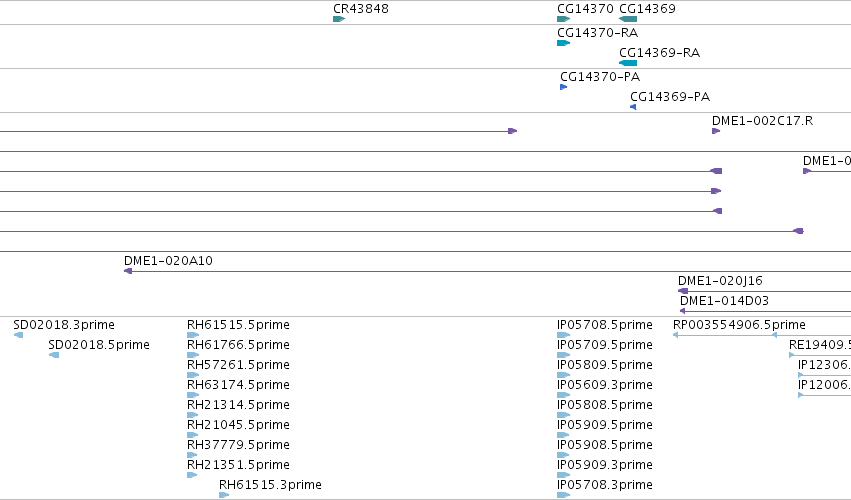Click the RH61515.5prime EST label
Image resolution: width=851 pixels, height=500 pixels.
[x=238, y=325]
